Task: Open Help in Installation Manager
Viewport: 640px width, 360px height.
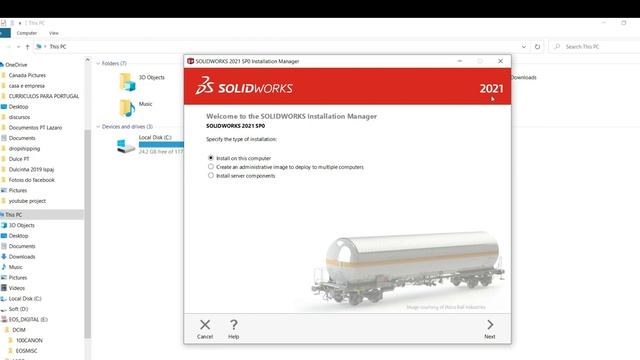Action: tap(233, 329)
